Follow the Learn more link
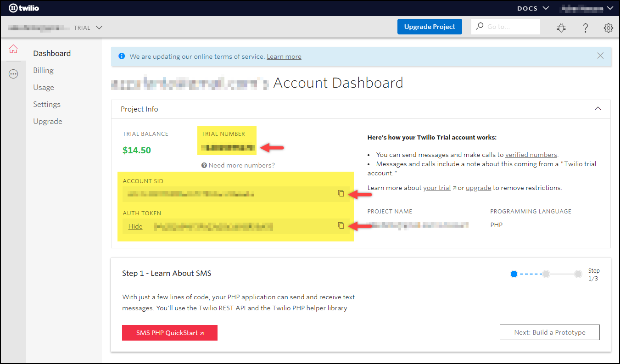Screen dimensions: 620x364 (284, 56)
